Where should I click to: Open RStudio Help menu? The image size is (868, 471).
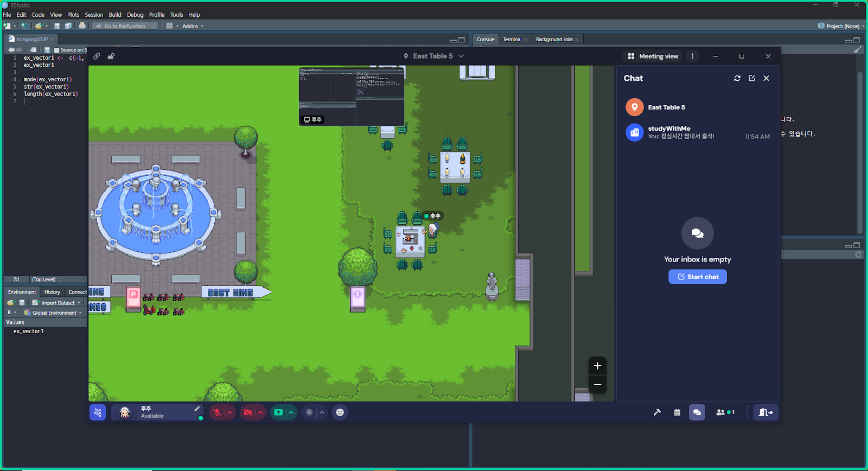coord(194,15)
